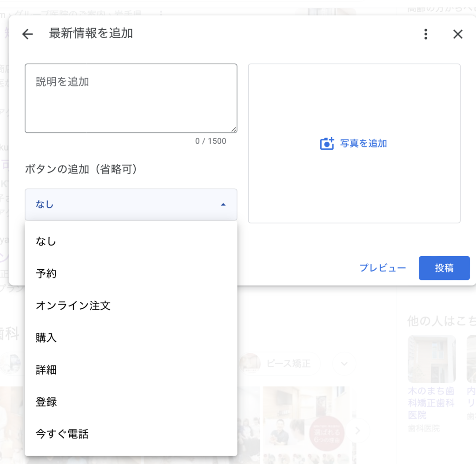Expand the chevron next to ピース矯正 chip
Viewport: 476px width, 464px height.
point(344,364)
